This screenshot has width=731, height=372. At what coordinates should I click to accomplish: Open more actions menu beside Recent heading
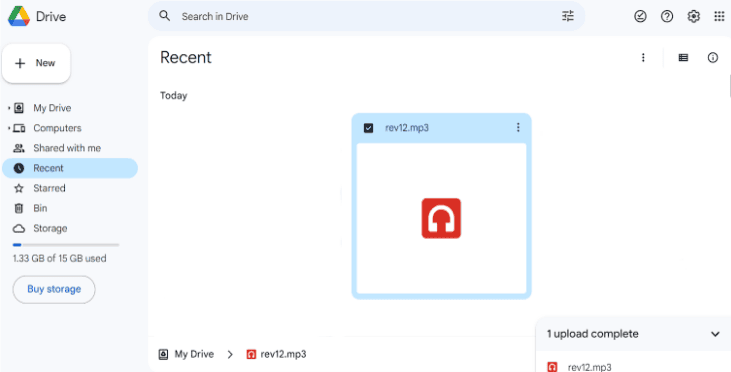pyautogui.click(x=643, y=57)
